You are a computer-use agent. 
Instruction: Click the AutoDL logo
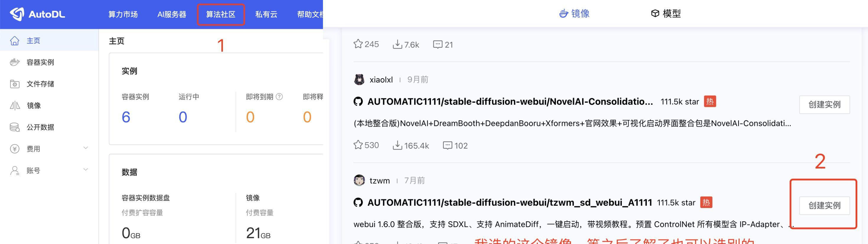pos(37,14)
